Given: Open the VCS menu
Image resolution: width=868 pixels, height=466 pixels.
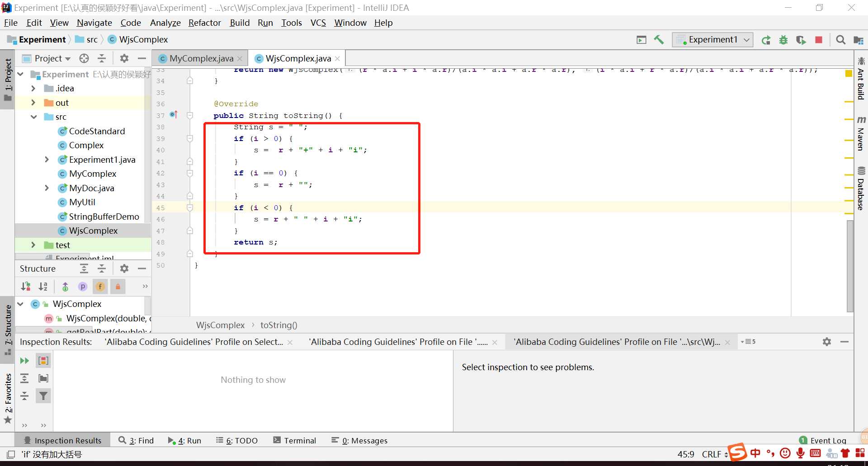Looking at the screenshot, I should click(318, 23).
